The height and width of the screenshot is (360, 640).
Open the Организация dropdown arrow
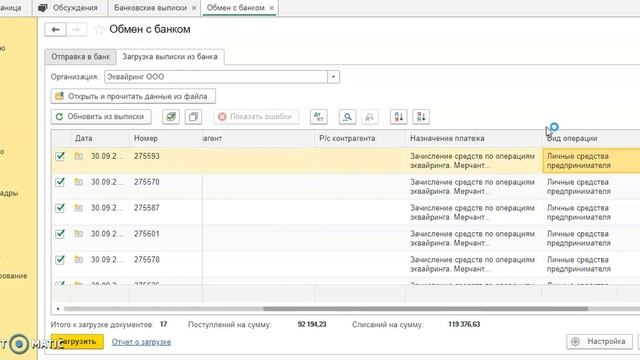(333, 77)
